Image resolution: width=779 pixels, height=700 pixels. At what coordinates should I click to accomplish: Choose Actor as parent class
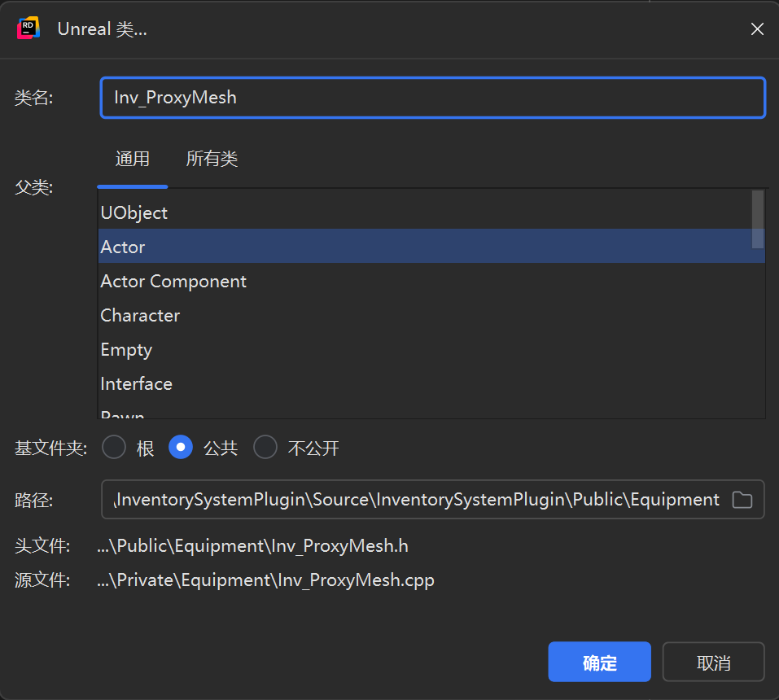tap(123, 247)
